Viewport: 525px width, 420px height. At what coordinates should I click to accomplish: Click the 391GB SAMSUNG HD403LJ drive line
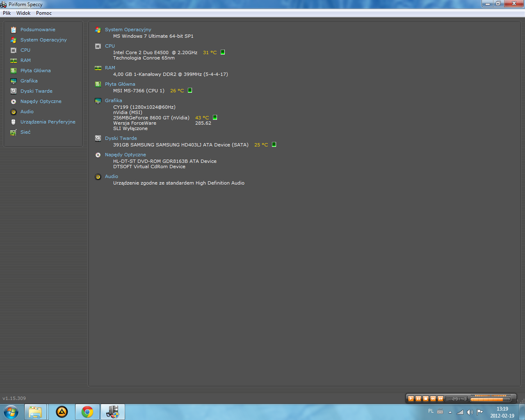[181, 145]
